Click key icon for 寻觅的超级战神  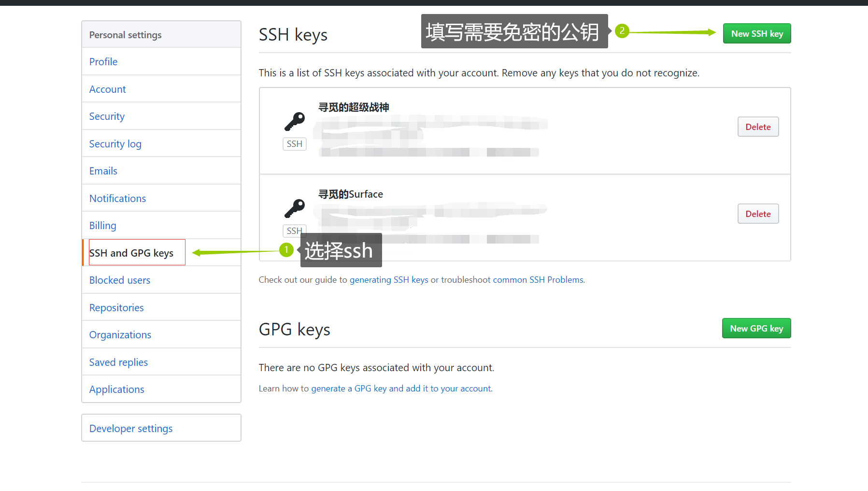point(294,122)
